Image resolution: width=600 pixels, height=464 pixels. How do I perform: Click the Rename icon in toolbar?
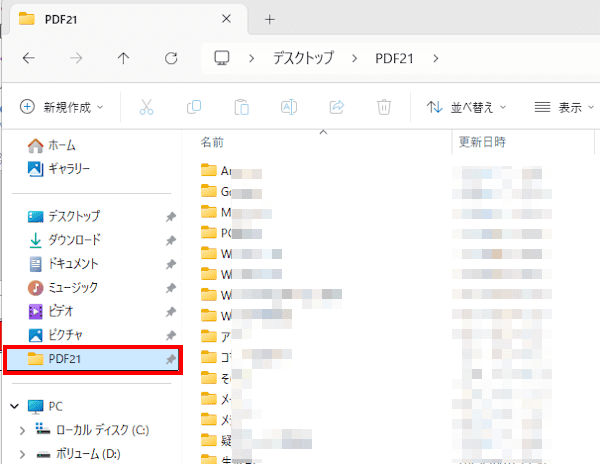coord(288,106)
